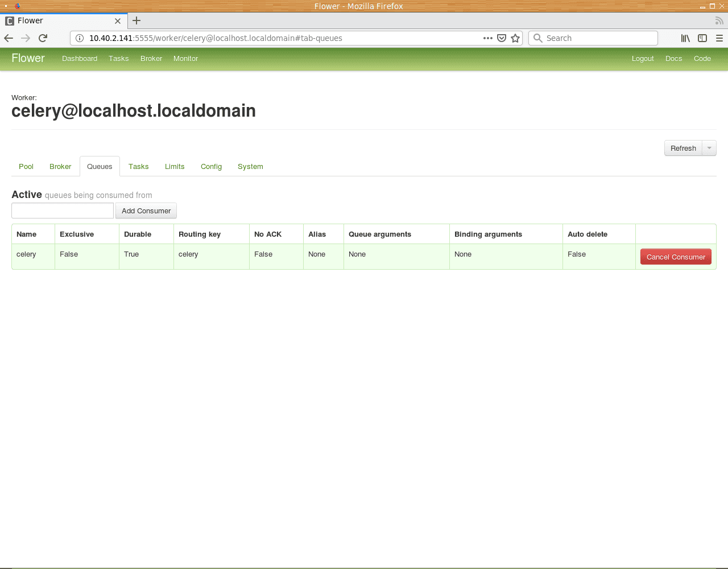Open the Docs link
Image resolution: width=728 pixels, height=569 pixels.
point(673,59)
